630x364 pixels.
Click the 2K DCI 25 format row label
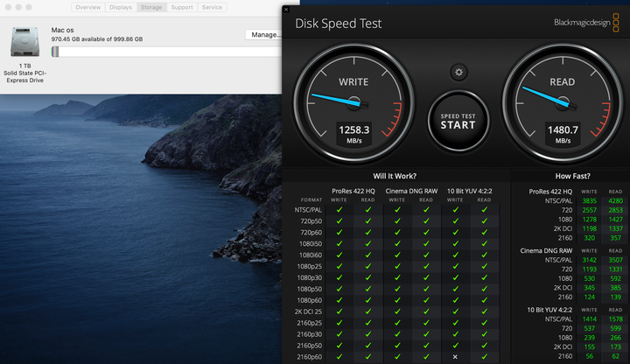(308, 311)
